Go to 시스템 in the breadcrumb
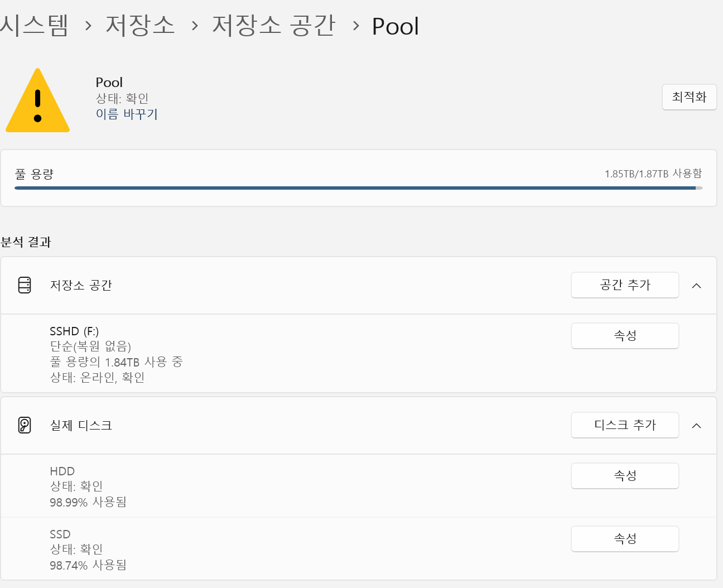The image size is (723, 588). tap(35, 26)
